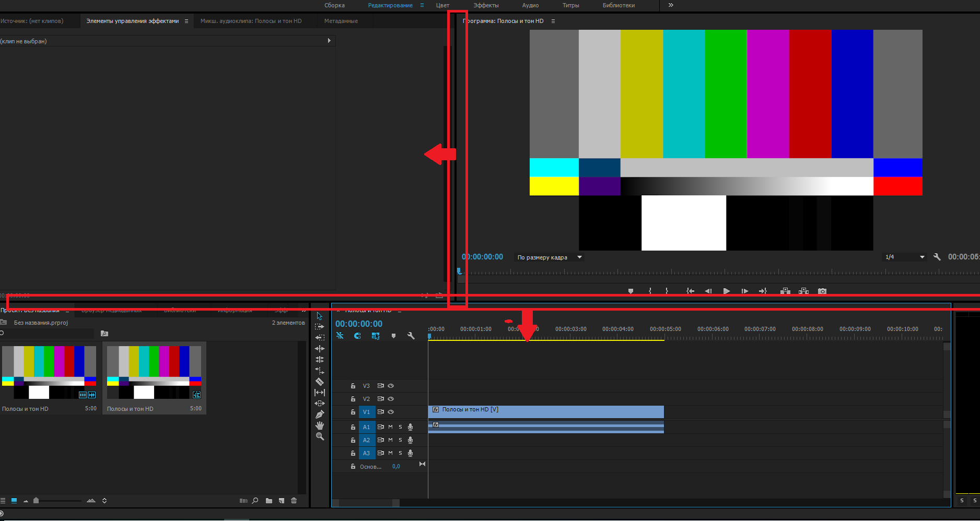Click Automate to Sequence icon
Viewport: 980px width, 521px height.
(x=243, y=501)
